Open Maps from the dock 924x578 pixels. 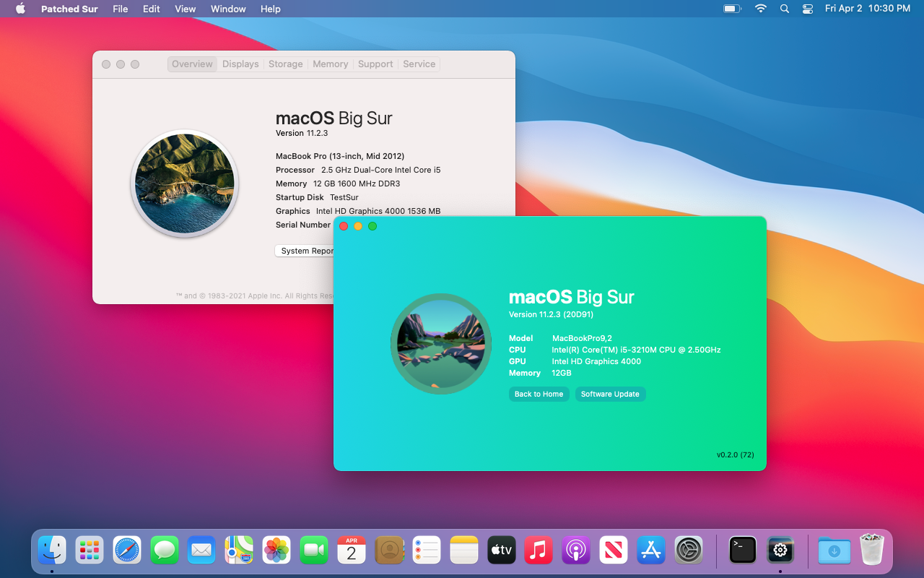239,551
